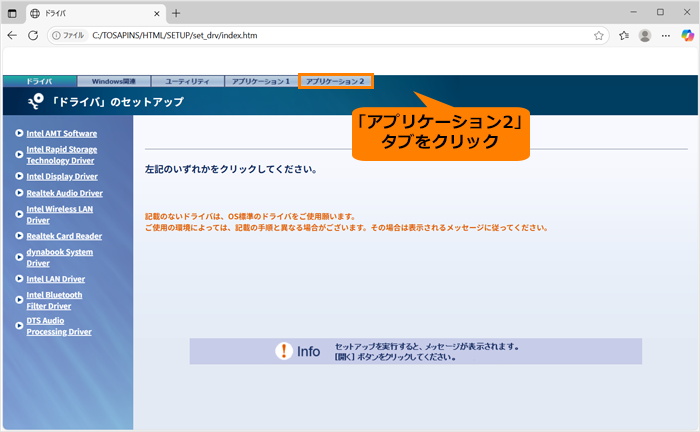Open the Realtek Card Reader link

[64, 236]
